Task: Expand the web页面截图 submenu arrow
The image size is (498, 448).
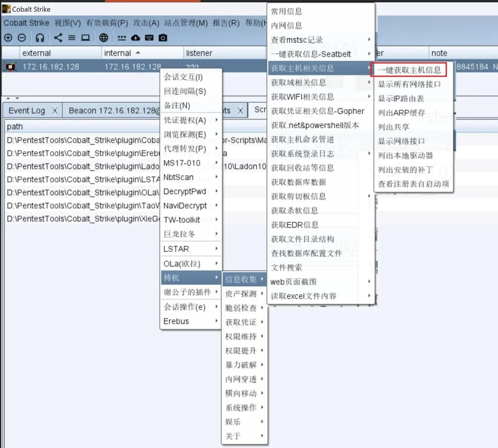Action: [369, 282]
